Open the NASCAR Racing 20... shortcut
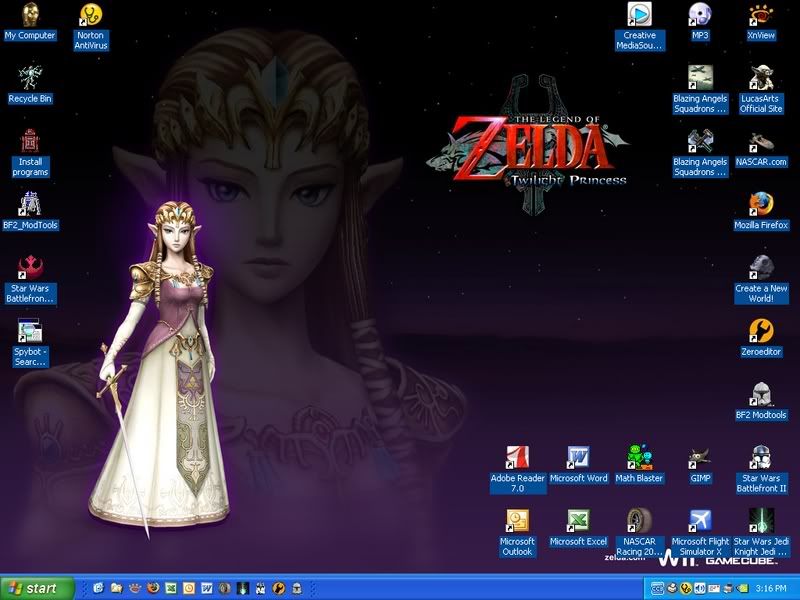The image size is (800, 600). click(639, 533)
